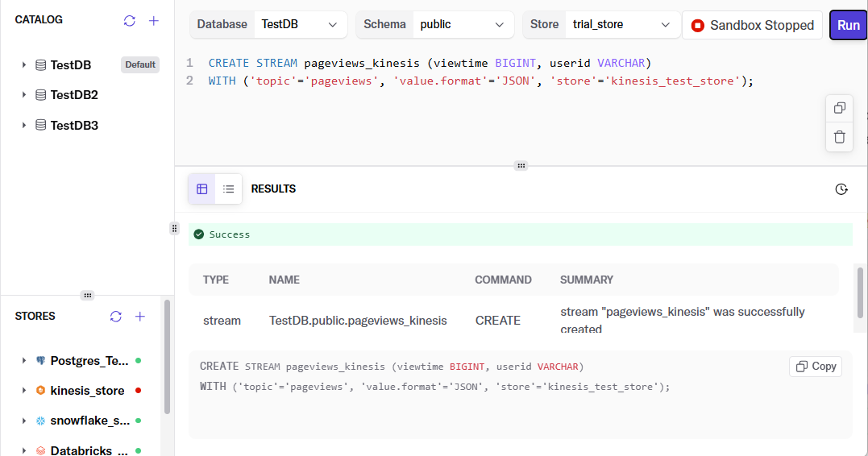Open the Store dropdown

coord(621,25)
